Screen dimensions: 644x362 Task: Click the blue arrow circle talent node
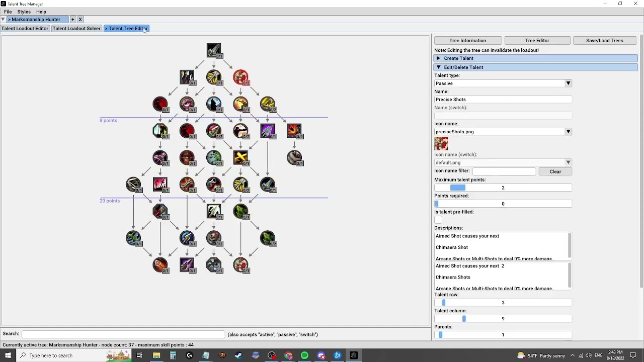coord(187,238)
